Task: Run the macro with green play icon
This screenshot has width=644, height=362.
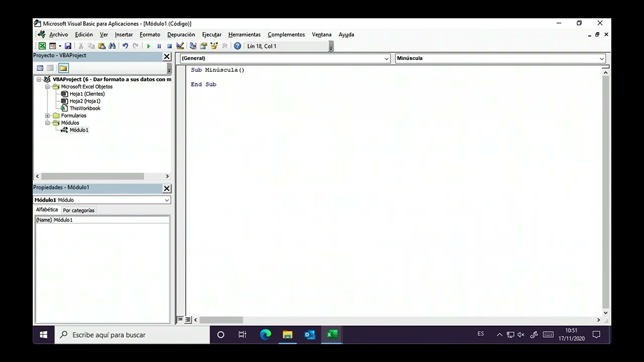Action: point(148,46)
